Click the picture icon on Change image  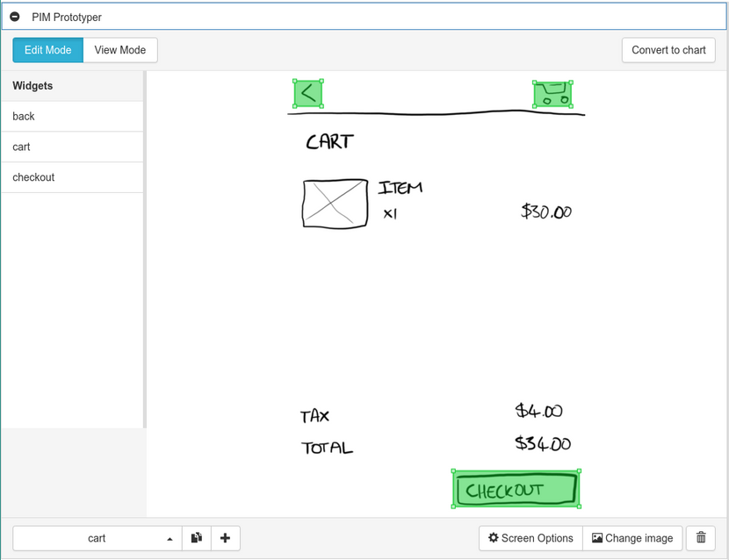coord(599,538)
